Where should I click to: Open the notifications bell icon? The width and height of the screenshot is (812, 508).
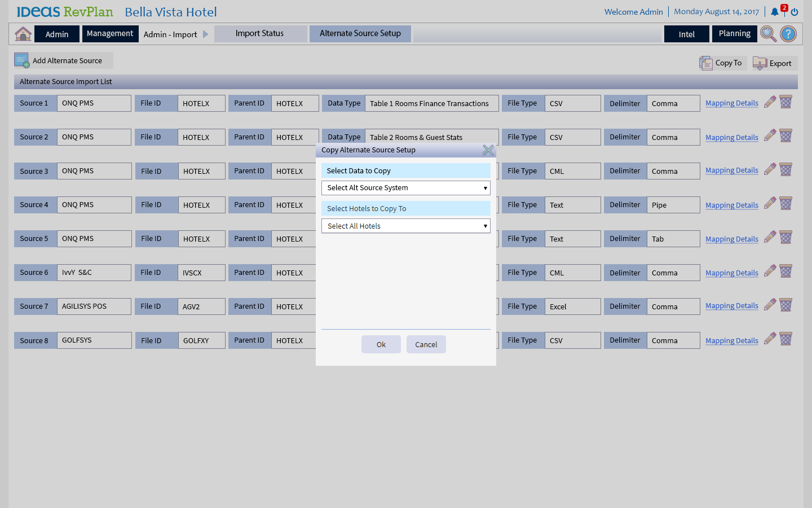(x=775, y=12)
